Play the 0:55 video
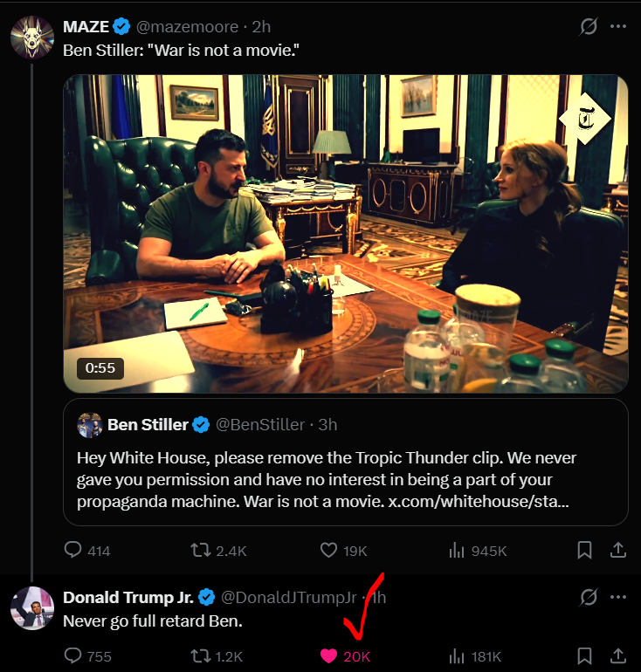 [346, 233]
